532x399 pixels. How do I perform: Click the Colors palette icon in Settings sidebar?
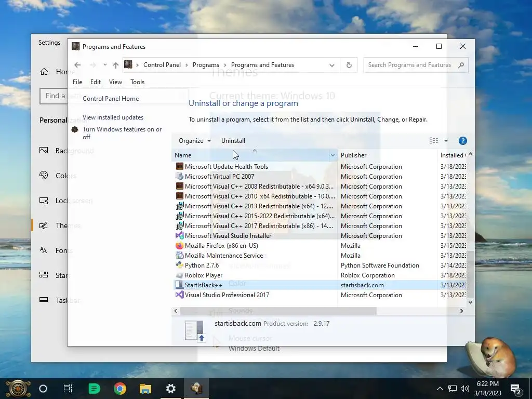click(44, 176)
